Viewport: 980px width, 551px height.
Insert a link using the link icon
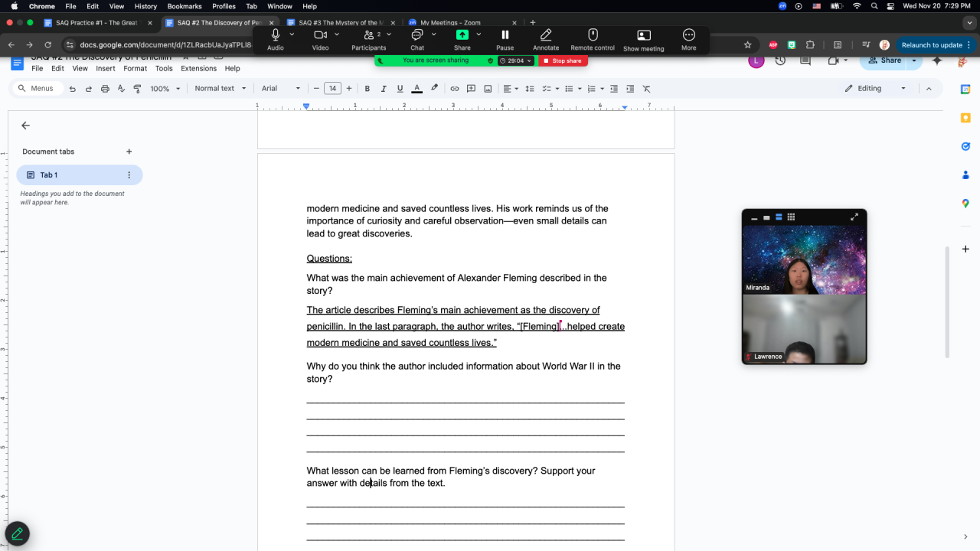pos(455,89)
